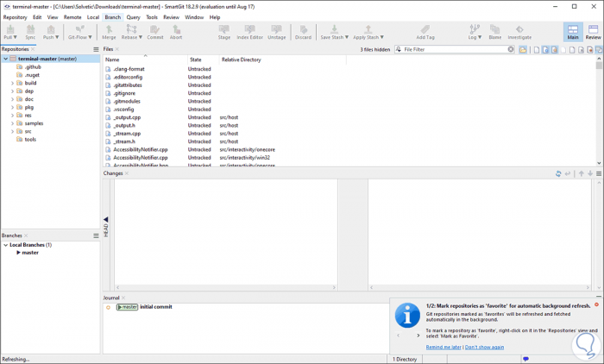Screen dimensions: 604x364
Task: Click the Don't show again link
Action: click(484, 347)
